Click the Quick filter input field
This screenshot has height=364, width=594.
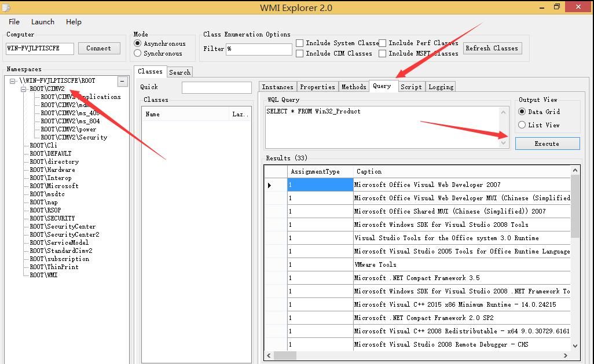pyautogui.click(x=217, y=87)
